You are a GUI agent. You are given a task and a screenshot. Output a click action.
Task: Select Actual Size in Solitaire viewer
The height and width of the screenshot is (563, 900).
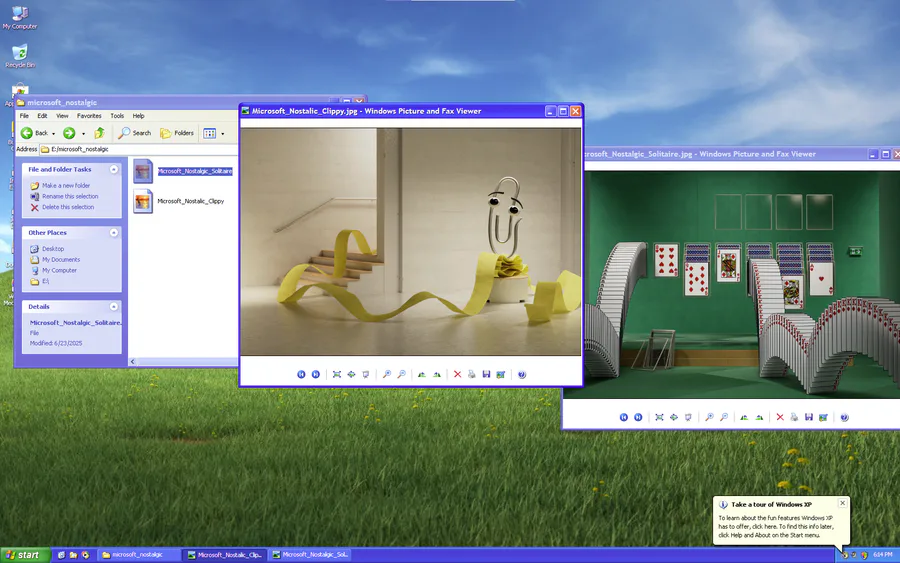(674, 417)
